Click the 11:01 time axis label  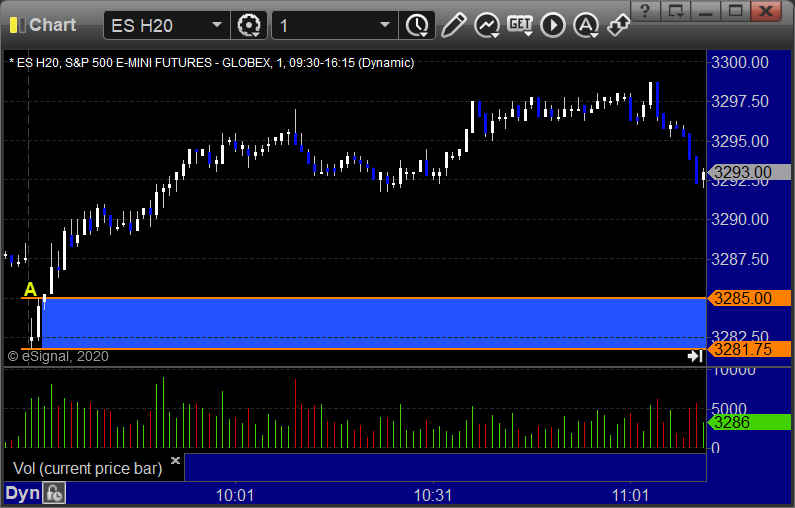pyautogui.click(x=630, y=495)
